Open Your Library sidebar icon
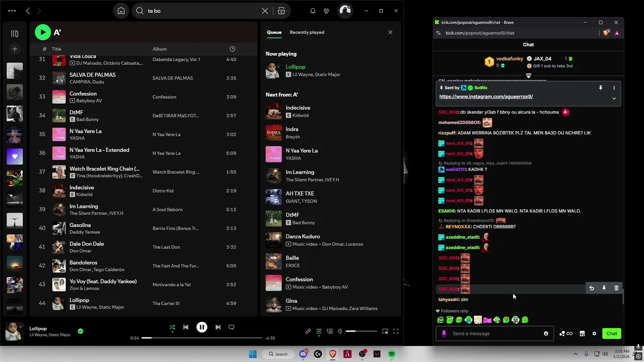This screenshot has width=644, height=362. [15, 33]
